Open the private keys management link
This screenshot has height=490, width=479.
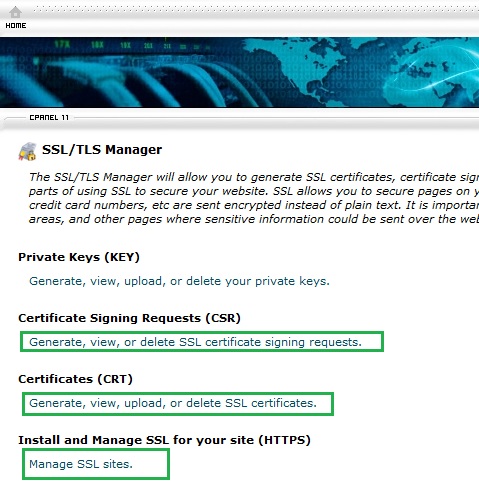179,281
